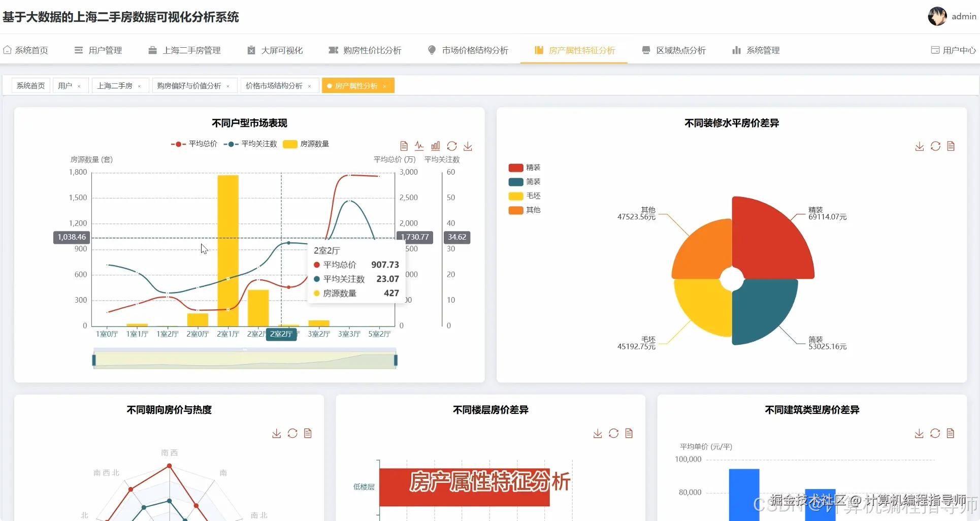Click the 3室2厅 x-axis label
The width and height of the screenshot is (980, 521).
[319, 334]
